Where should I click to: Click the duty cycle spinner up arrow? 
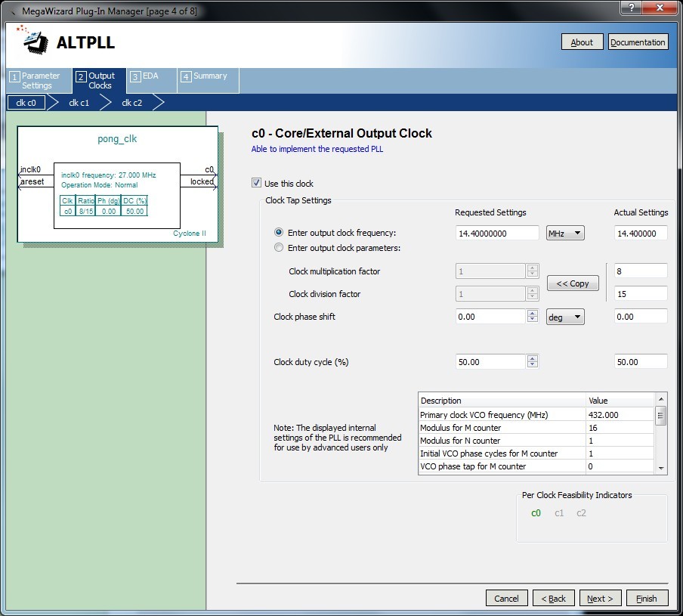[532, 358]
